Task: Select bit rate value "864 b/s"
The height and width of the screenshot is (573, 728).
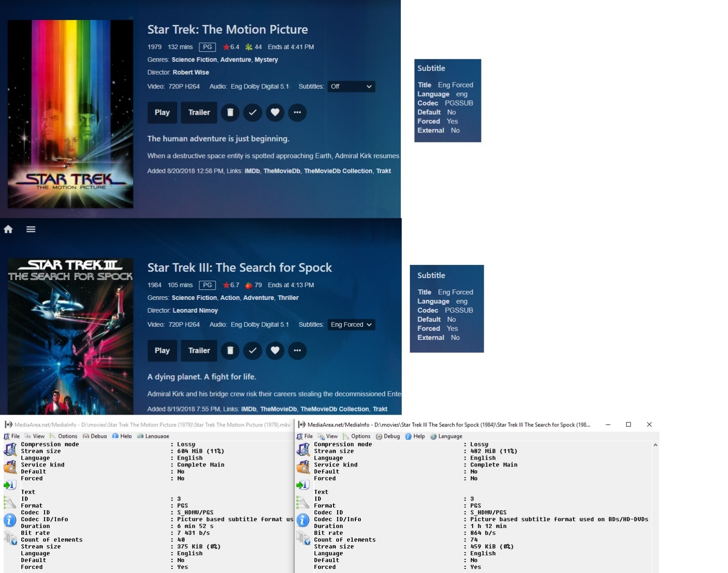Action: coord(483,533)
